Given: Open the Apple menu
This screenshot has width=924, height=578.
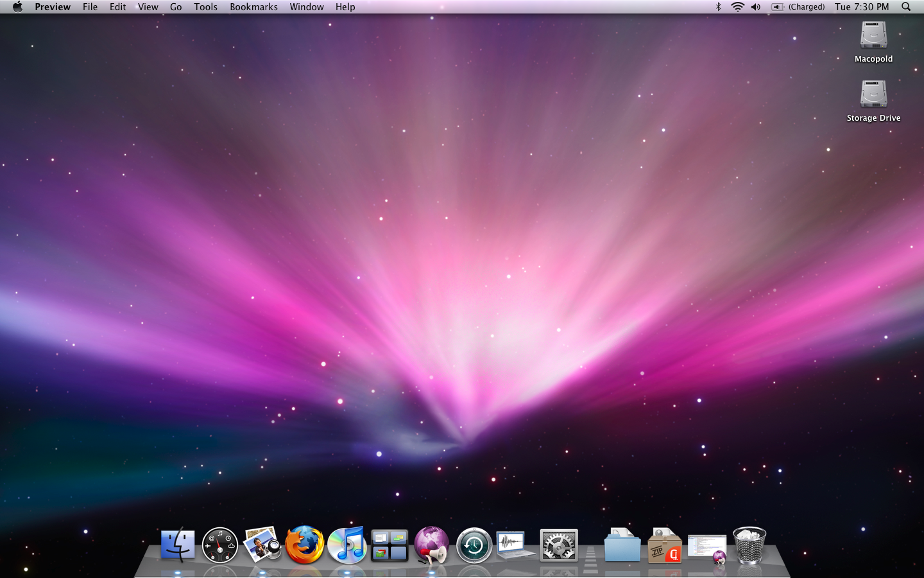Looking at the screenshot, I should pyautogui.click(x=17, y=6).
